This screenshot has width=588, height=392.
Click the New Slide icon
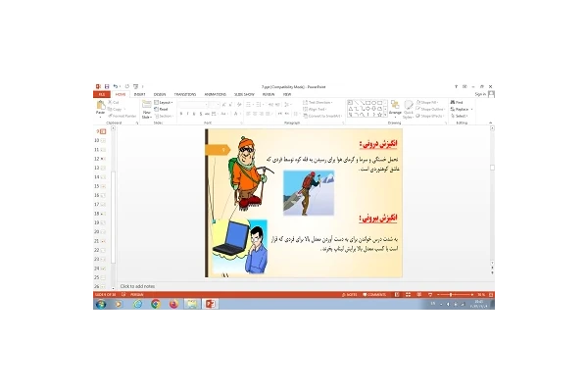147,108
